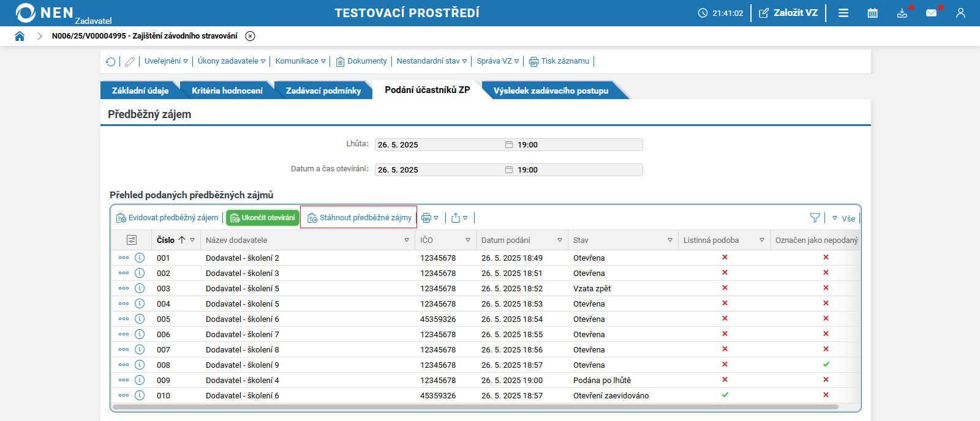This screenshot has height=421, width=980.
Task: Click the pencil edit icon
Action: coord(130,61)
